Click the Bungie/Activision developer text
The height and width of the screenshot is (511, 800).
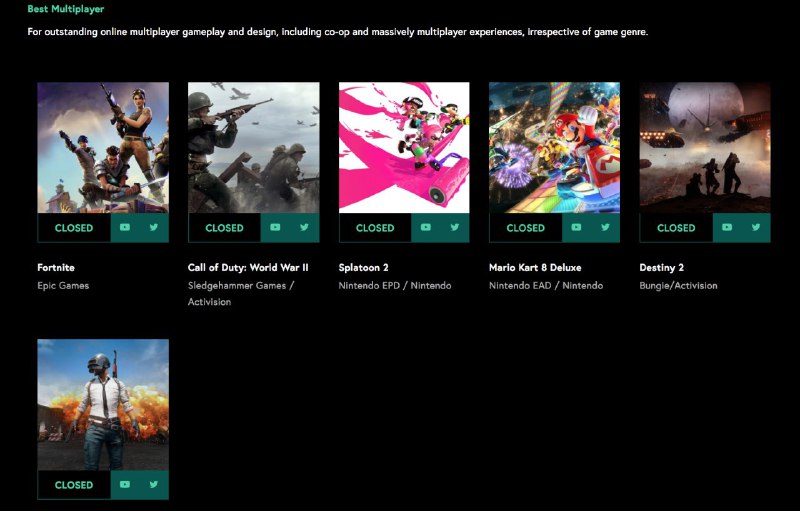(678, 286)
